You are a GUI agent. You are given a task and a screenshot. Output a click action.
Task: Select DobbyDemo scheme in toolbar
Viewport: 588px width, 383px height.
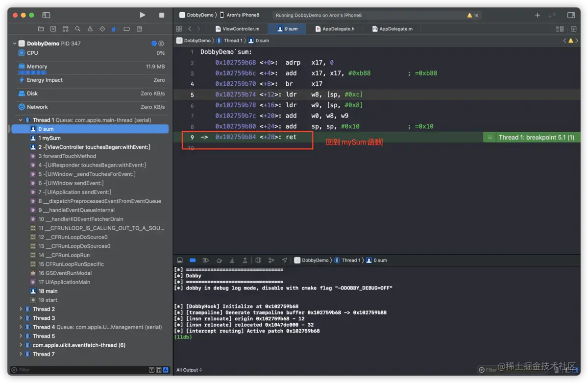(x=196, y=15)
